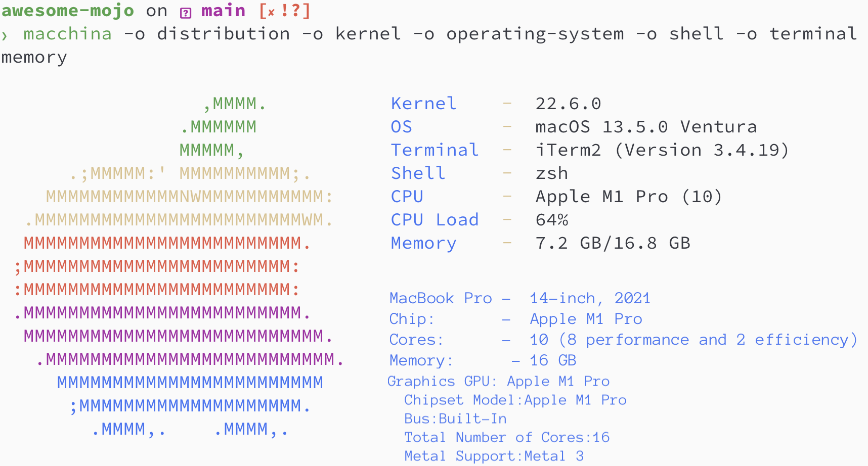The width and height of the screenshot is (868, 466).
Task: Click the git status symbols in red brackets
Action: 284,11
